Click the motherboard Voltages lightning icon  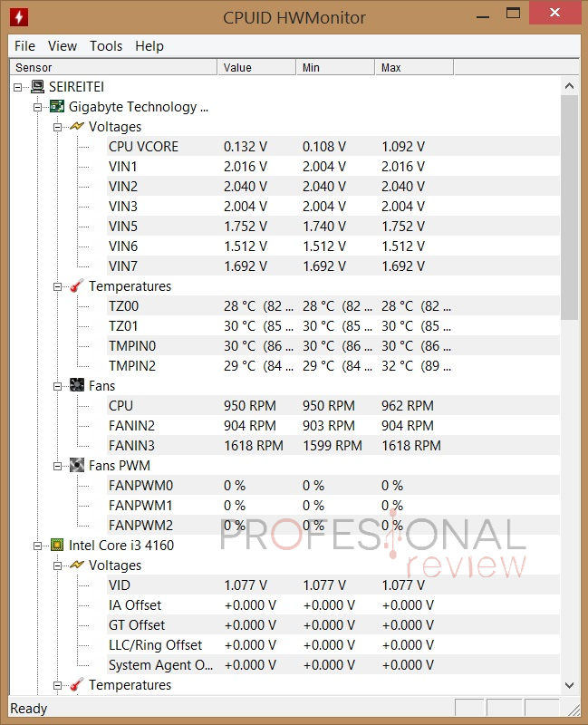click(x=77, y=126)
